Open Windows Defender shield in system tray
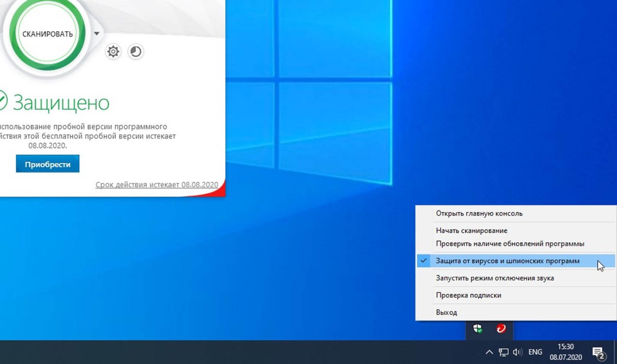617x364 pixels. point(478,328)
